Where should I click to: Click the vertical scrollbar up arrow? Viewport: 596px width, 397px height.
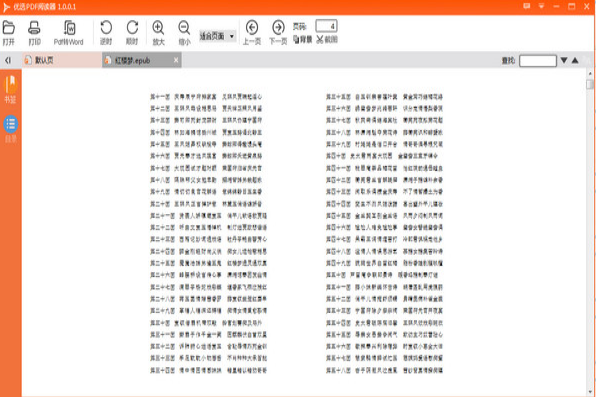coord(590,73)
